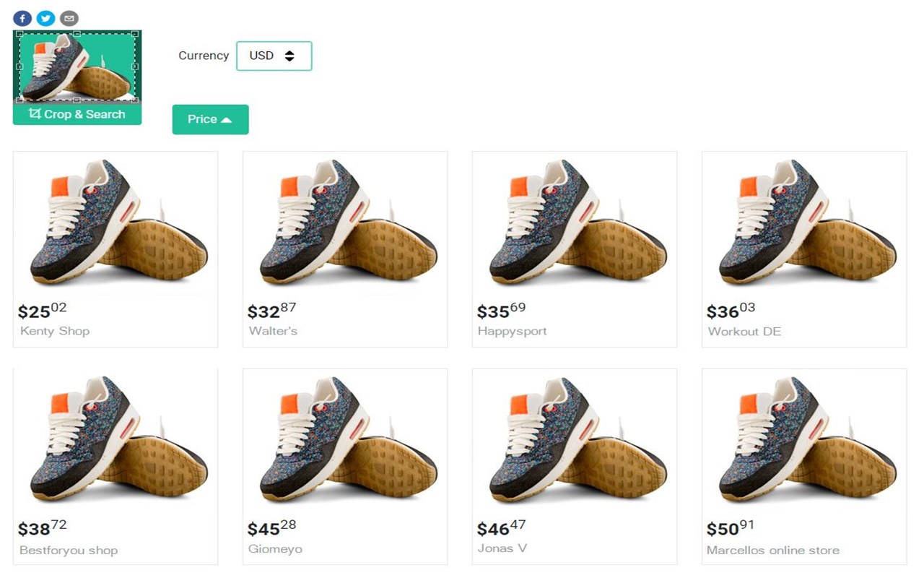
Task: Click the Workout DE store name
Action: [744, 332]
